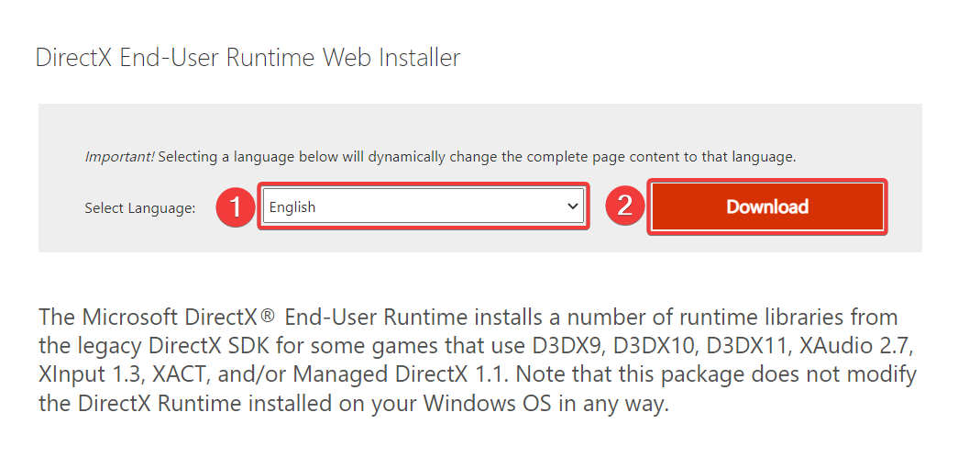Click "dynamically change" in the notice text
Image resolution: width=980 pixels, height=457 pixels.
click(x=432, y=157)
